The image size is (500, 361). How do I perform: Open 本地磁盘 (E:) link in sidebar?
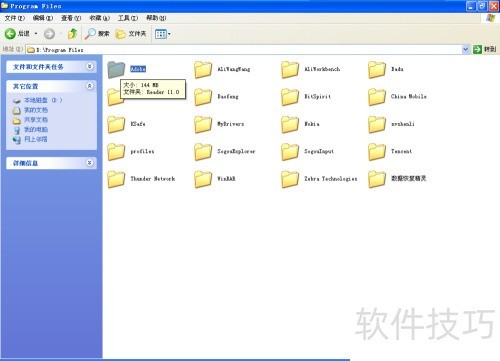point(37,100)
